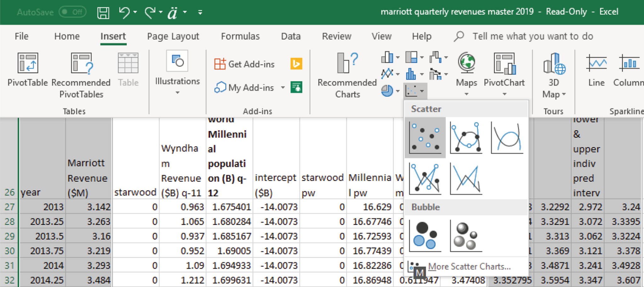Image resolution: width=644 pixels, height=287 pixels.
Task: Click the Tell me what you want to do box
Action: (533, 36)
